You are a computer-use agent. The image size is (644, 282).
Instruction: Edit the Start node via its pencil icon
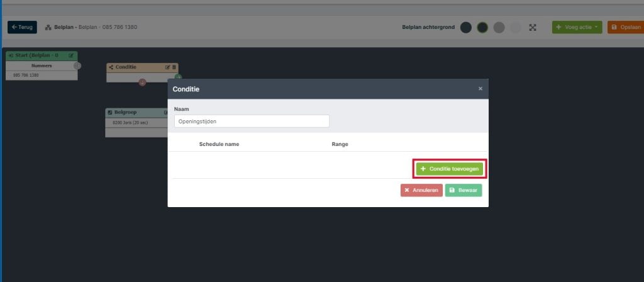pos(71,55)
